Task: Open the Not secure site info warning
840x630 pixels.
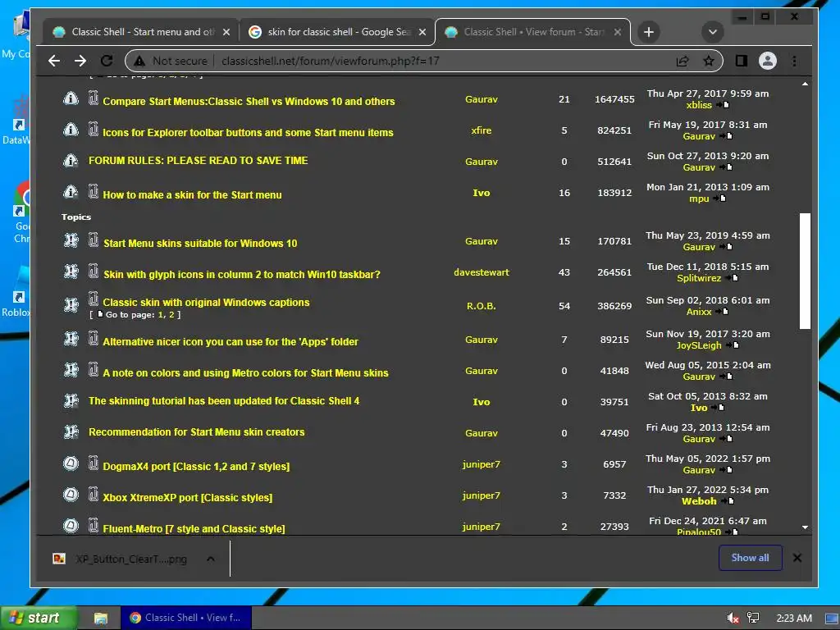Action: coord(171,61)
